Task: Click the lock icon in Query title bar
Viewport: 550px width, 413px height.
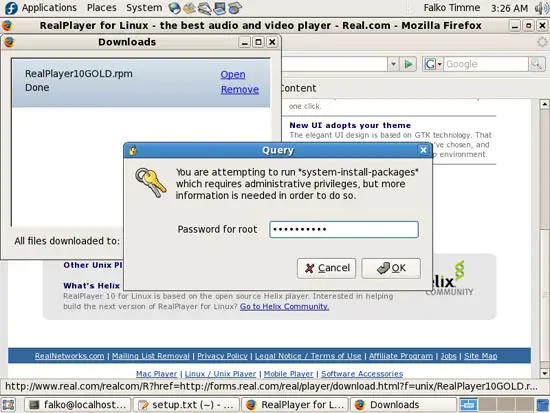Action: [133, 150]
